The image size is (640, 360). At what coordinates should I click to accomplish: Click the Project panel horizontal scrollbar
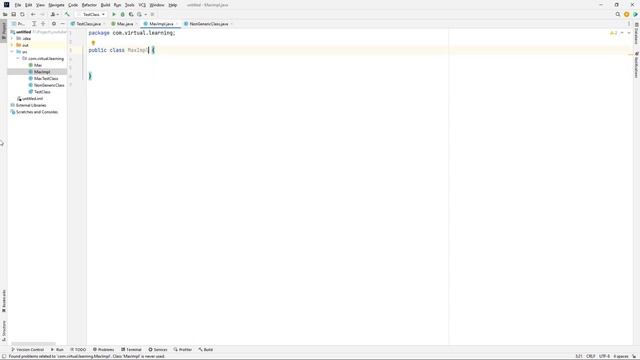pyautogui.click(x=33, y=344)
